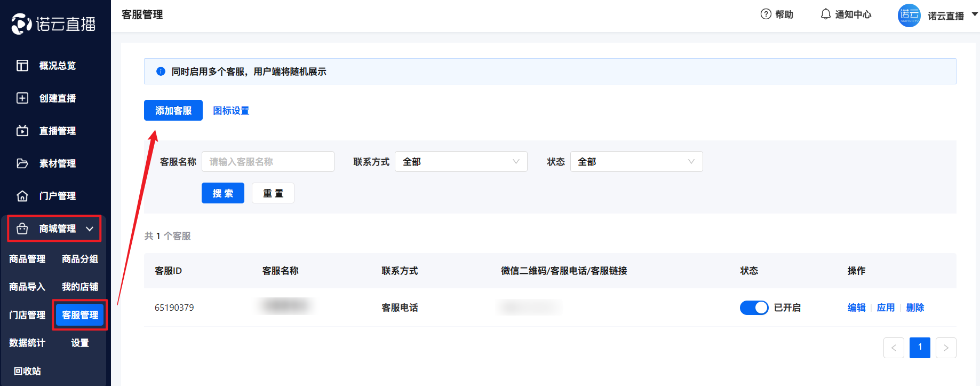Select 数据统计 in the sidebar submenu
Screen dimensions: 980x386
click(27, 343)
